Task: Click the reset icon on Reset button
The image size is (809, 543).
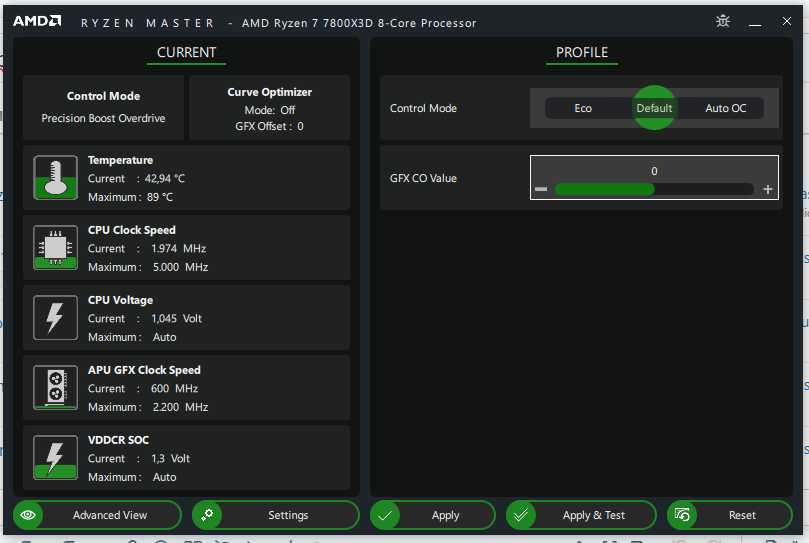Action: 682,515
